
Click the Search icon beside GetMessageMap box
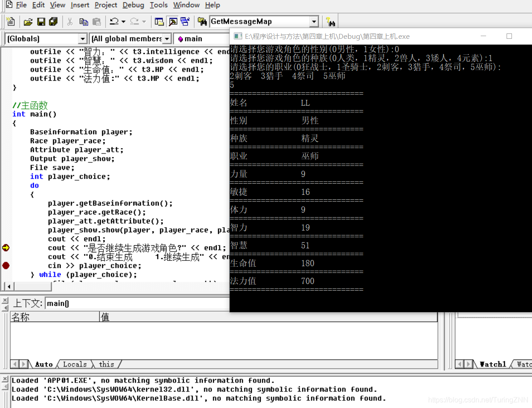coord(330,22)
